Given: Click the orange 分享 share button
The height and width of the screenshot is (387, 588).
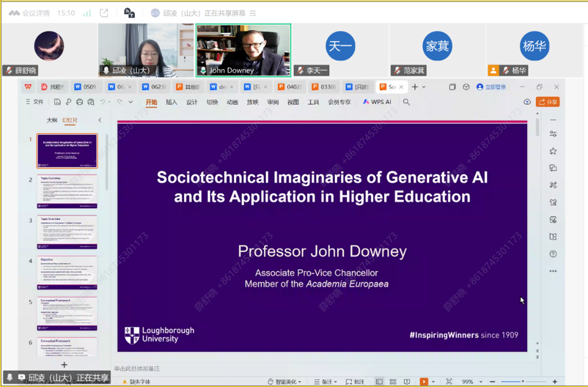Looking at the screenshot, I should tap(547, 102).
